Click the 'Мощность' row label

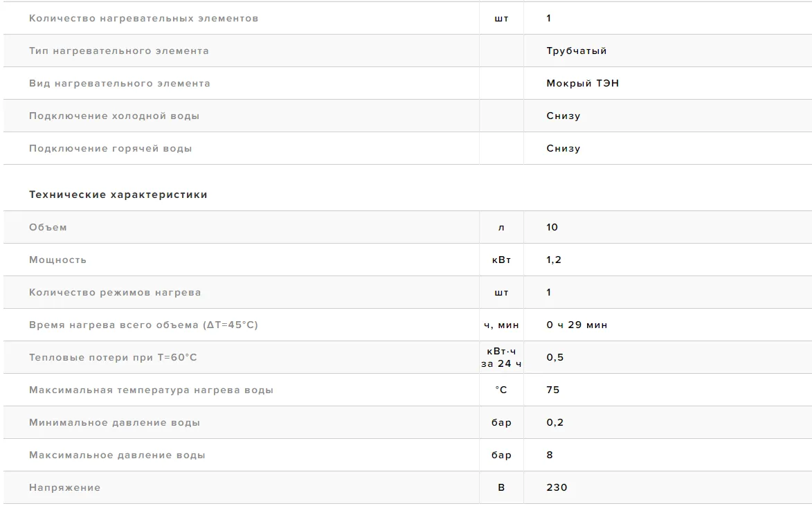pos(57,260)
